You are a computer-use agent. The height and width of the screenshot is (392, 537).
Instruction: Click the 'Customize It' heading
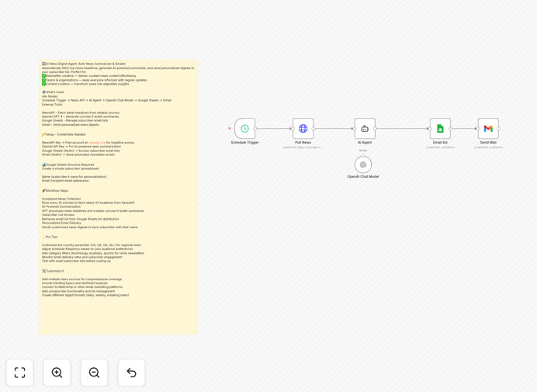click(53, 271)
